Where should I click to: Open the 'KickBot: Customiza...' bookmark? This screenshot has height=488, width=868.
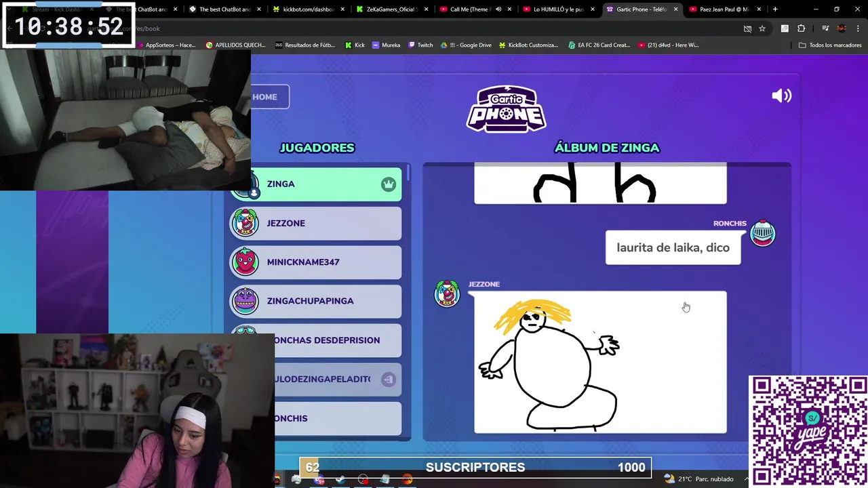pos(529,45)
